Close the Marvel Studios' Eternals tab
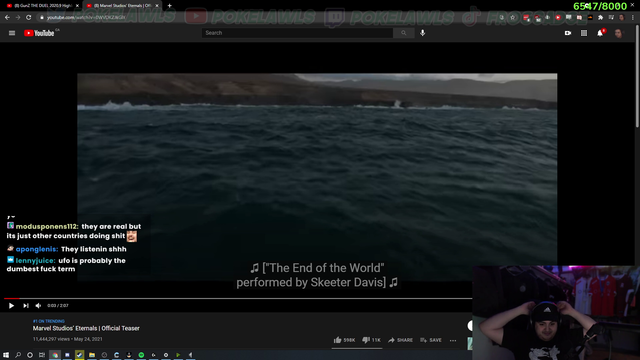 click(x=157, y=6)
